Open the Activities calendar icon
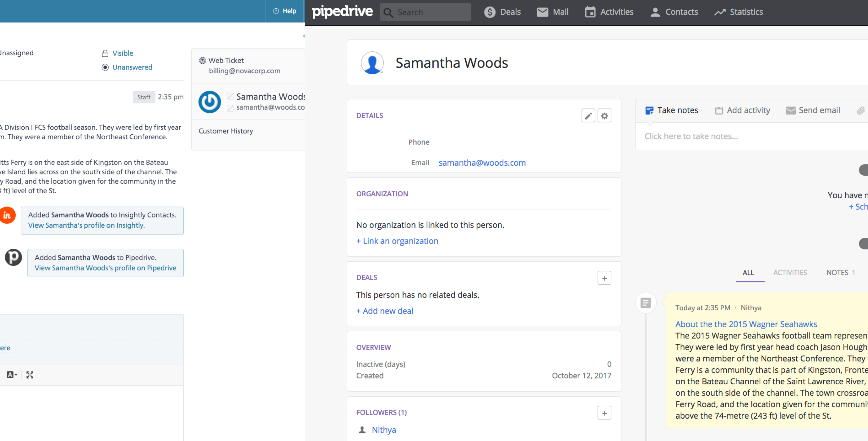Screen dimensions: 868x441 pos(590,12)
